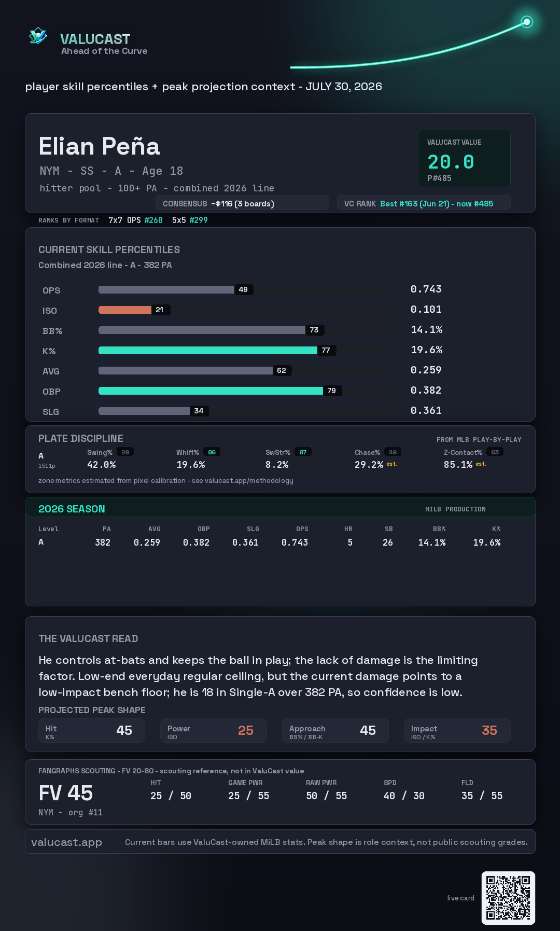The height and width of the screenshot is (931, 560).
Task: Click the Impact 35 peak shape tile
Action: click(x=457, y=731)
